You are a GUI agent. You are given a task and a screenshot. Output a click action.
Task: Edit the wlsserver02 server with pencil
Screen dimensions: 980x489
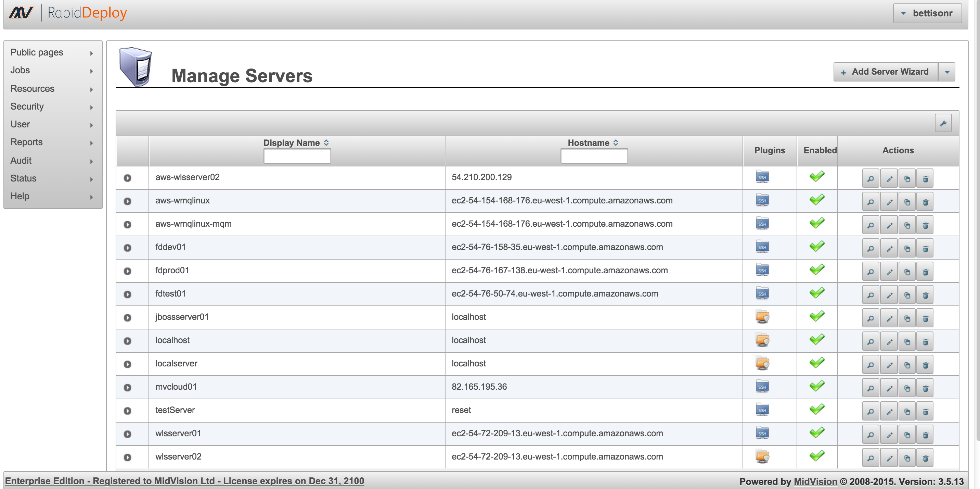[889, 458]
